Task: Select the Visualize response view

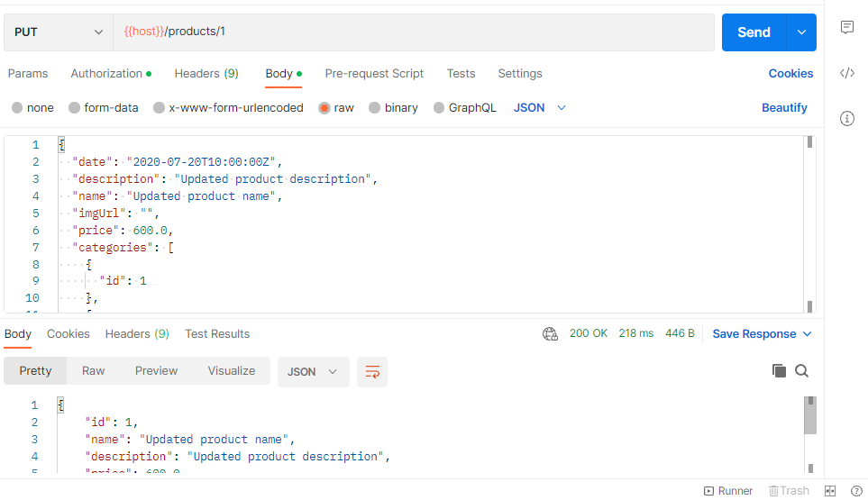Action: (x=232, y=370)
